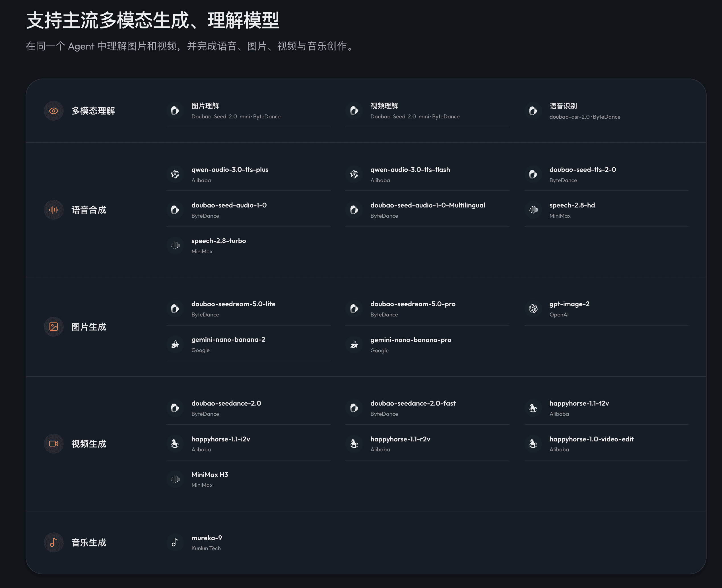Click the doubao-seedream-5.0-pro model name
Image resolution: width=722 pixels, height=588 pixels.
pyautogui.click(x=413, y=304)
